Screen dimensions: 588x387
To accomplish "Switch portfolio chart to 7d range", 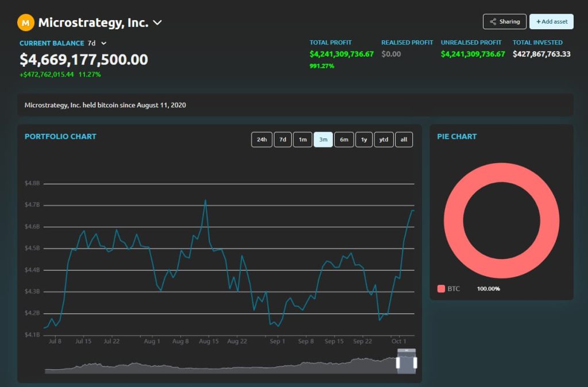I will 283,140.
